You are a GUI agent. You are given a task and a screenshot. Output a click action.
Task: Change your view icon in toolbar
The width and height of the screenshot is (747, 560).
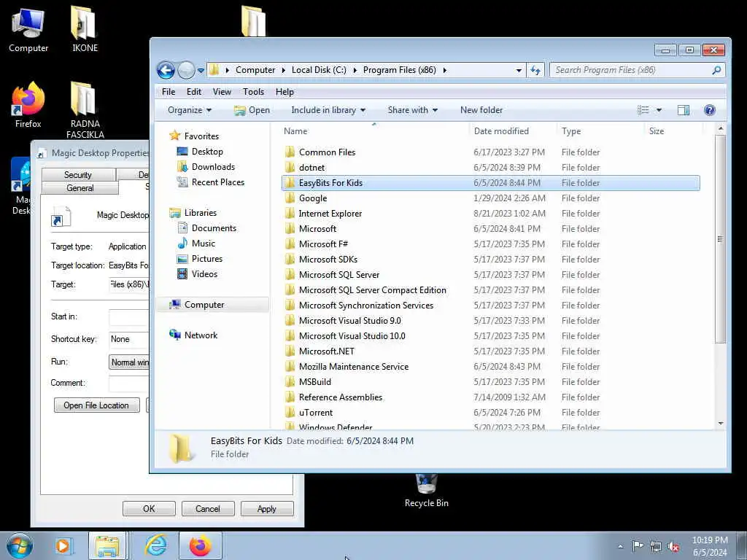tap(643, 111)
